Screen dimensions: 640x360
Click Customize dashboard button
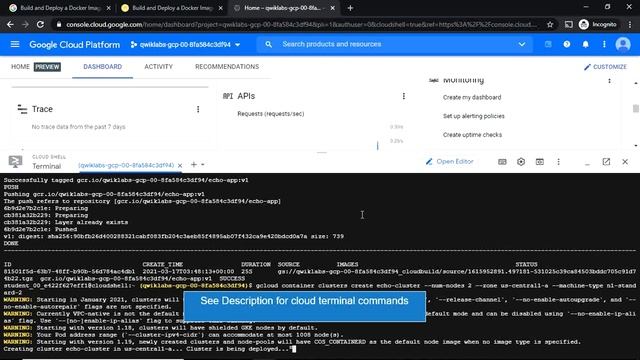[605, 67]
